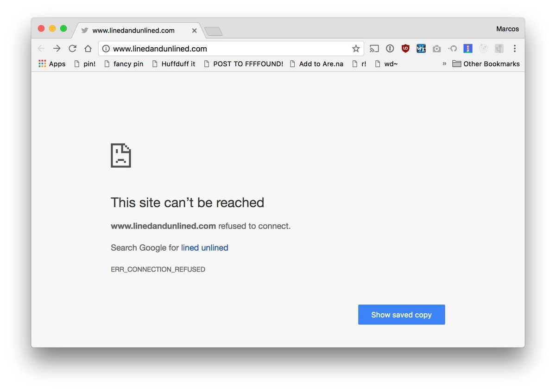556x392 pixels.
Task: Reload the current page
Action: click(72, 49)
